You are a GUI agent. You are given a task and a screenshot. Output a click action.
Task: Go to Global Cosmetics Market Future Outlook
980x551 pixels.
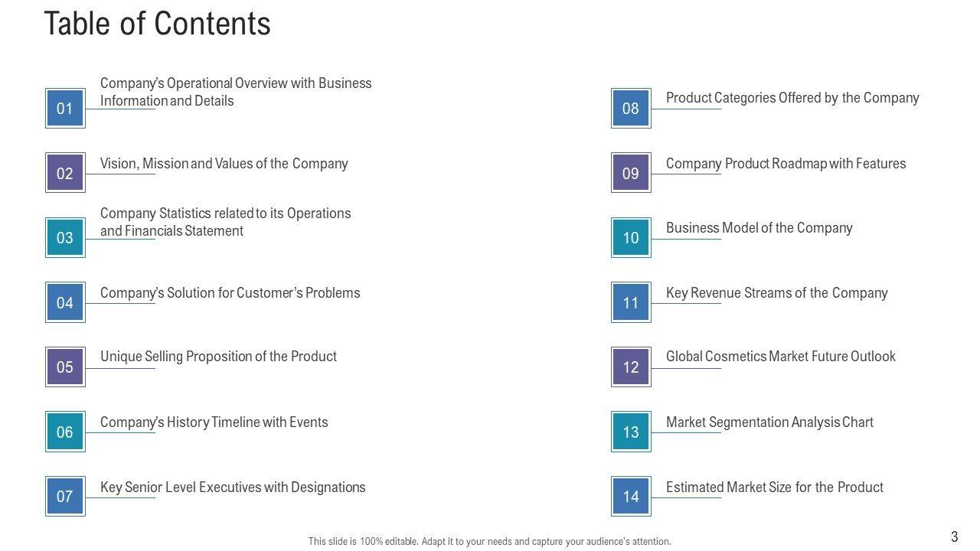tap(780, 357)
